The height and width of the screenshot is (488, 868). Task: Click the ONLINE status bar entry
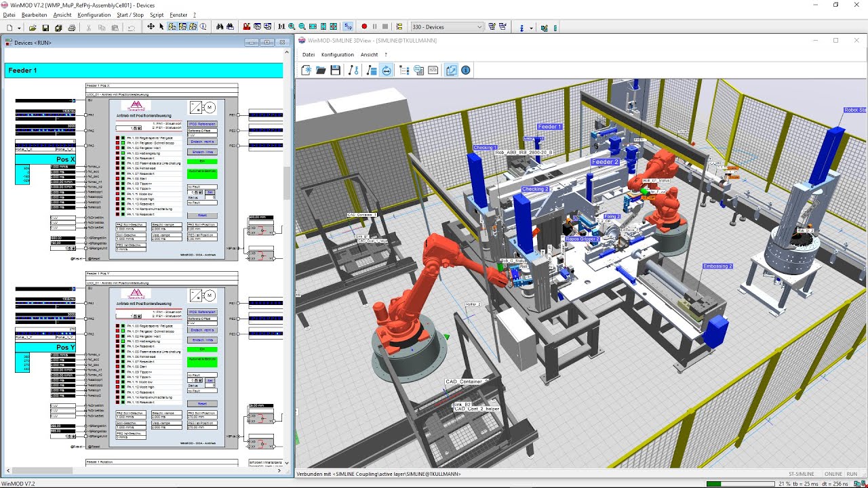[x=833, y=474]
